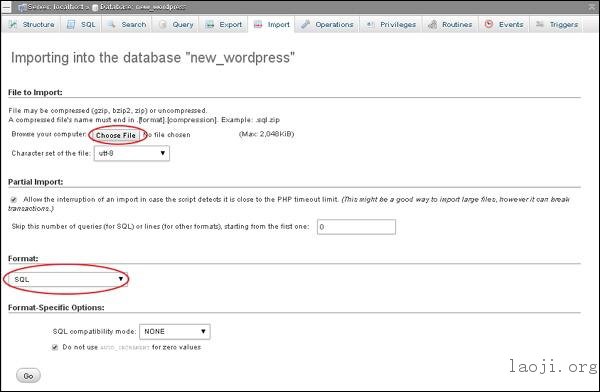Screen dimensions: 600x392
Task: Click the database icon in breadcrumb
Action: (95, 7)
